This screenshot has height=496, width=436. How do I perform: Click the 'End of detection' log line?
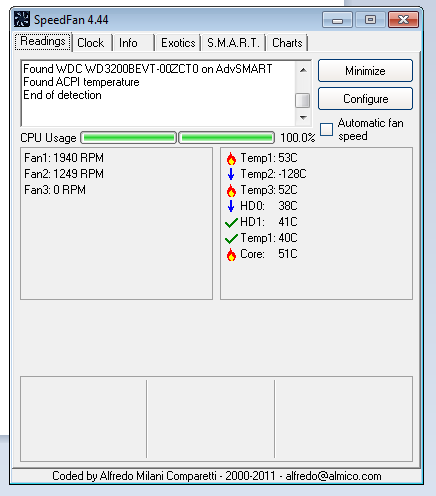62,95
